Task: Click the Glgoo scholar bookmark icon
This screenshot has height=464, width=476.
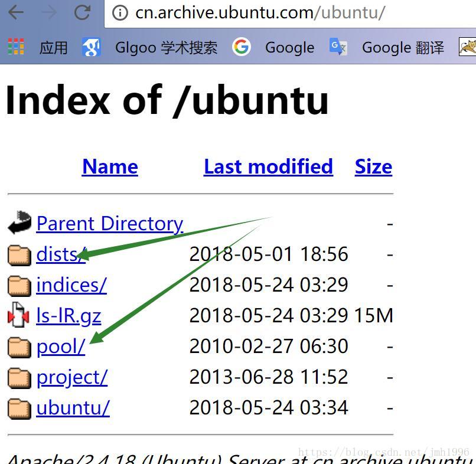Action: coord(92,47)
